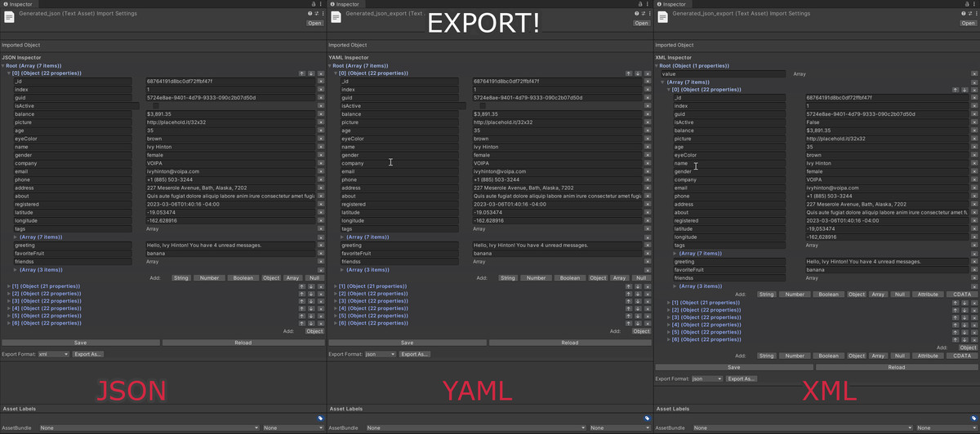Open AssetBundle variant None dropdown in XML panel
Image resolution: width=980 pixels, height=434 pixels.
pyautogui.click(x=947, y=427)
